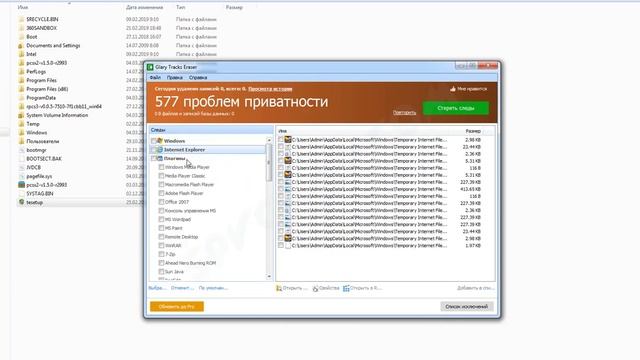The image size is (640, 360).
Task: Sort Explorer by the Размер column header
Action: click(234, 7)
